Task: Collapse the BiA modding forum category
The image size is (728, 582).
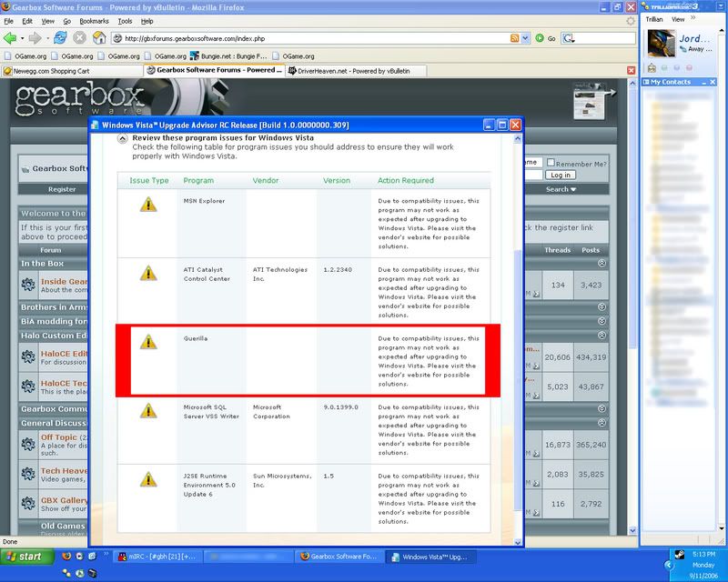Action: pos(602,321)
